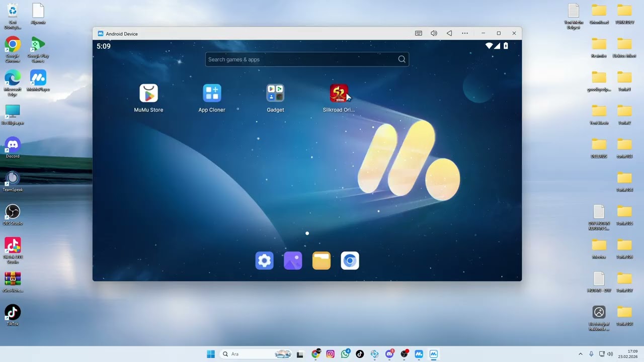The image size is (644, 362).
Task: Select the HOTAN - DW text file
Action: tap(599, 282)
